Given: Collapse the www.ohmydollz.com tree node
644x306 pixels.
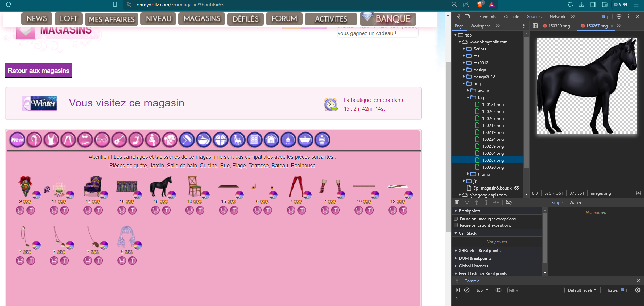Looking at the screenshot, I should click(460, 42).
